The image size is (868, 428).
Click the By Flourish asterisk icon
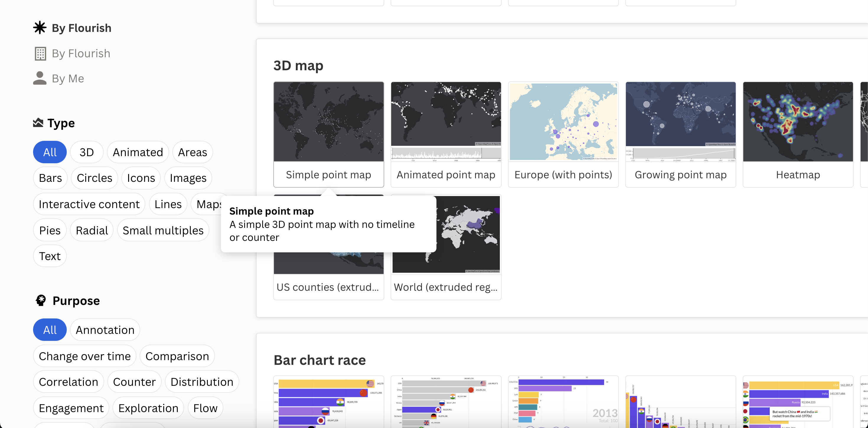(x=40, y=28)
